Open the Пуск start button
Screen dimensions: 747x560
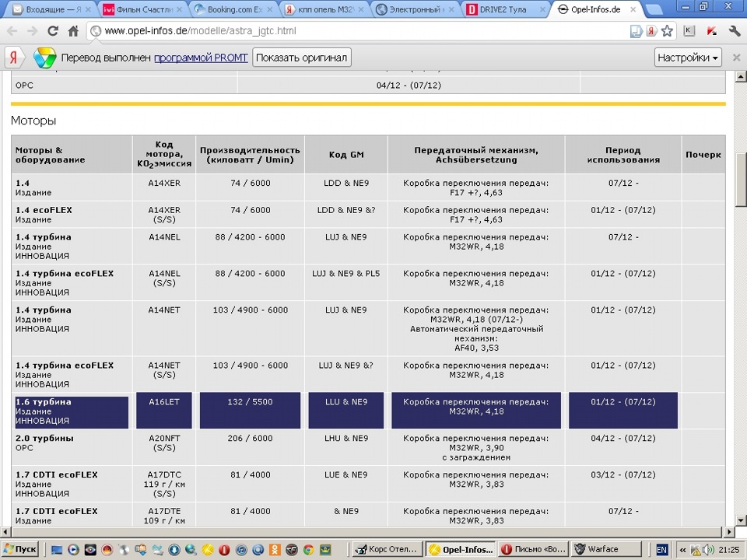[20, 550]
